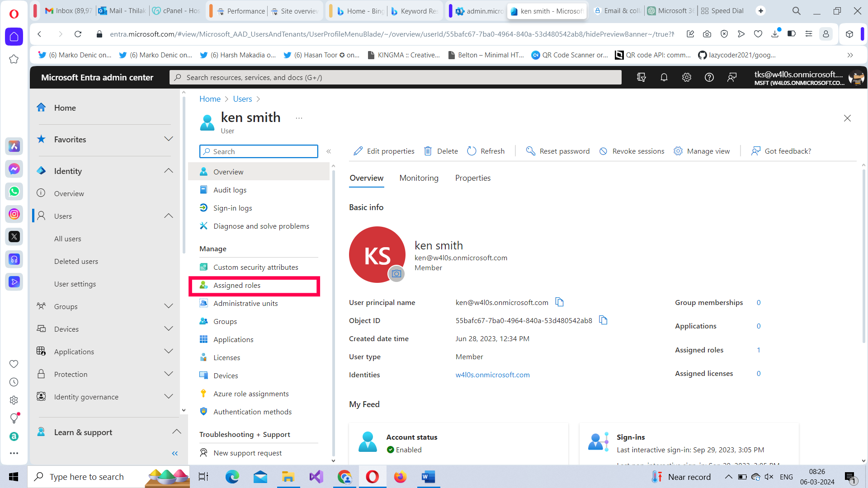The height and width of the screenshot is (488, 868).
Task: Open Deleted users page
Action: click(x=76, y=261)
